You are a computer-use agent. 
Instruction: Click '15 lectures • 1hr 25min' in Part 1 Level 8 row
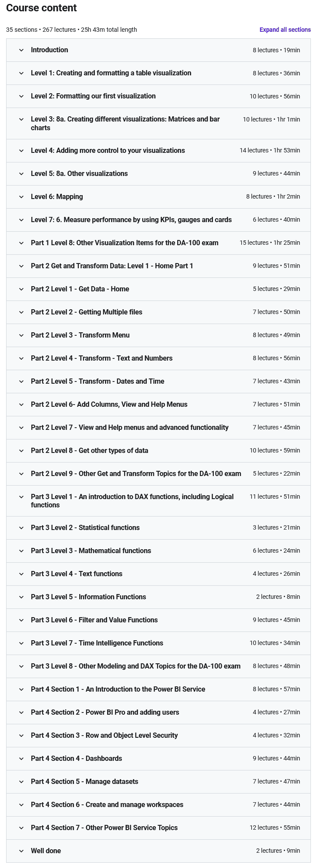270,243
